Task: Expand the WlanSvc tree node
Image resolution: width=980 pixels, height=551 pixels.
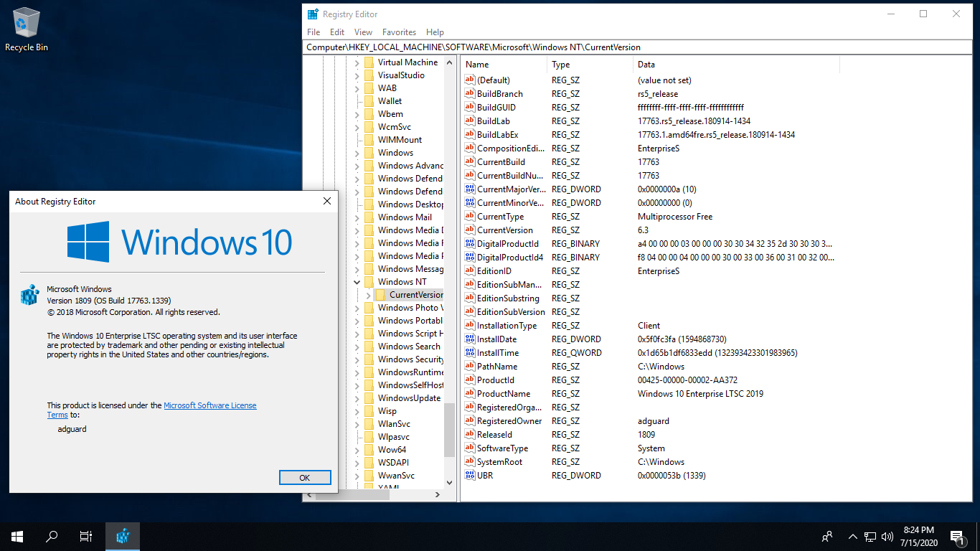Action: (357, 424)
